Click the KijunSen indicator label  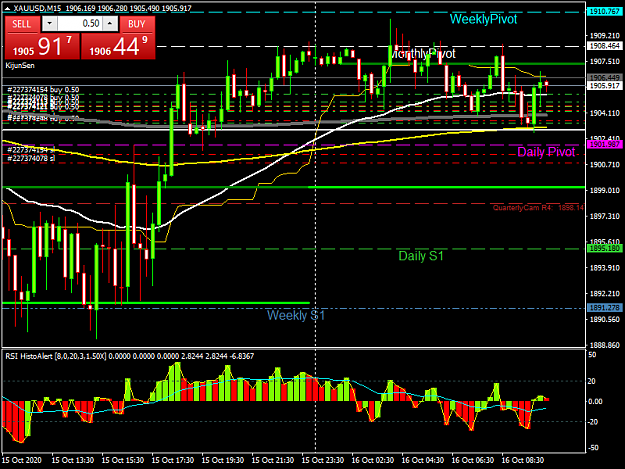coord(20,65)
